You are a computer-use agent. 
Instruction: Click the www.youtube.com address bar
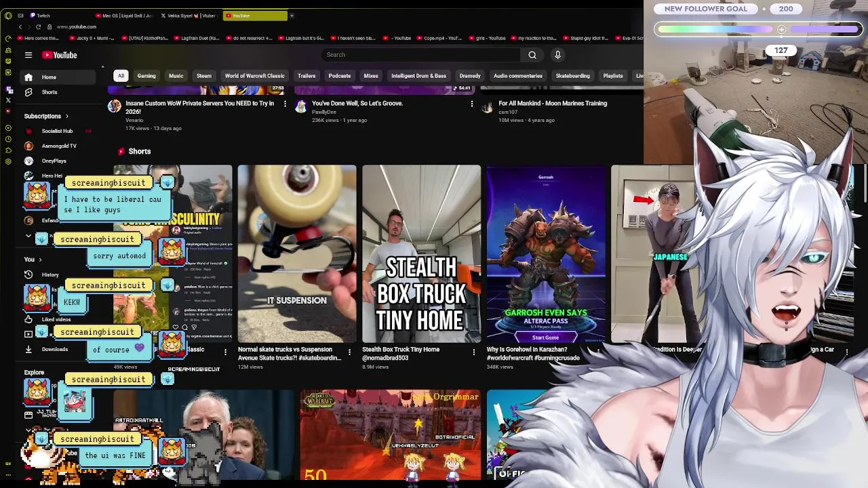[x=77, y=27]
